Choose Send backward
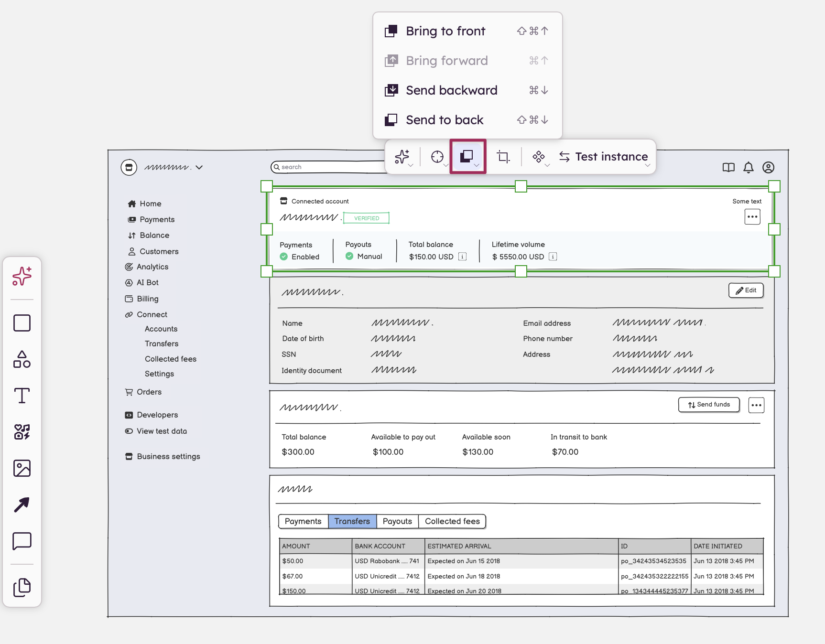Viewport: 825px width, 644px height. [467, 90]
